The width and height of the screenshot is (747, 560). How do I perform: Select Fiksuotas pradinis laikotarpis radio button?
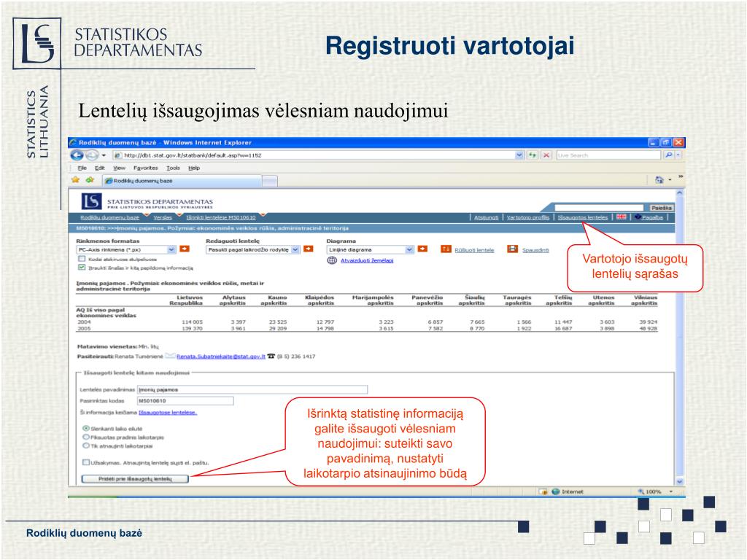click(x=86, y=437)
